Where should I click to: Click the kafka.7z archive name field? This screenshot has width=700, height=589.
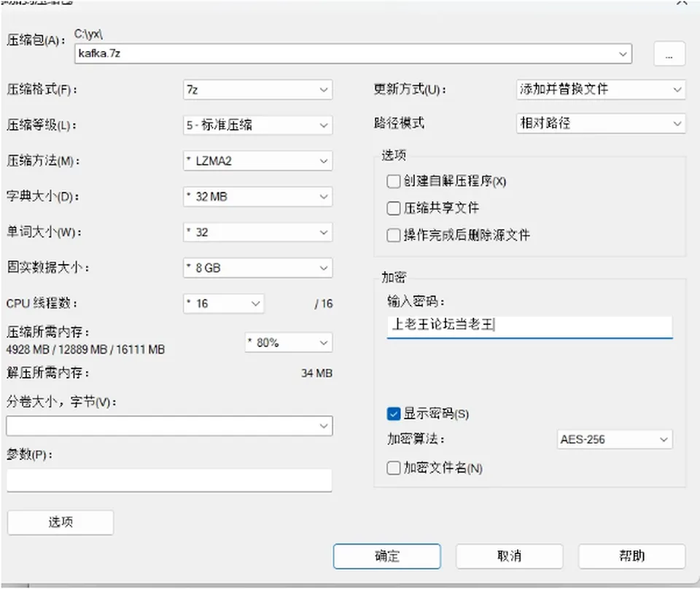pyautogui.click(x=353, y=53)
